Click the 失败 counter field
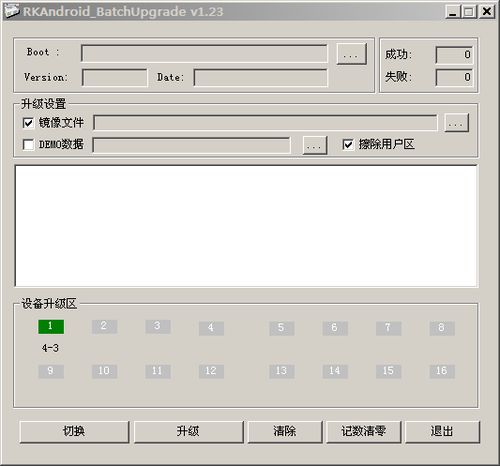 pyautogui.click(x=454, y=77)
